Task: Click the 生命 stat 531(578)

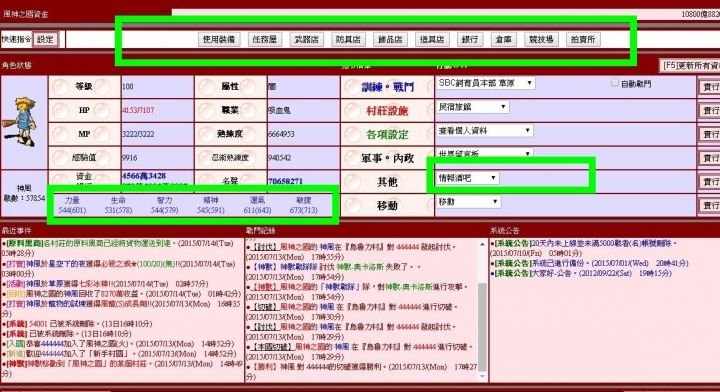Action: [118, 210]
